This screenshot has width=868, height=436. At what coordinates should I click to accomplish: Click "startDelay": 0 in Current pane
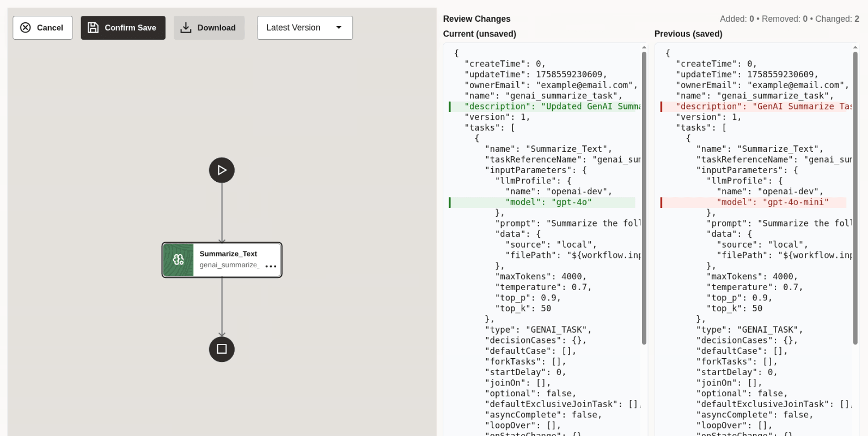click(525, 372)
